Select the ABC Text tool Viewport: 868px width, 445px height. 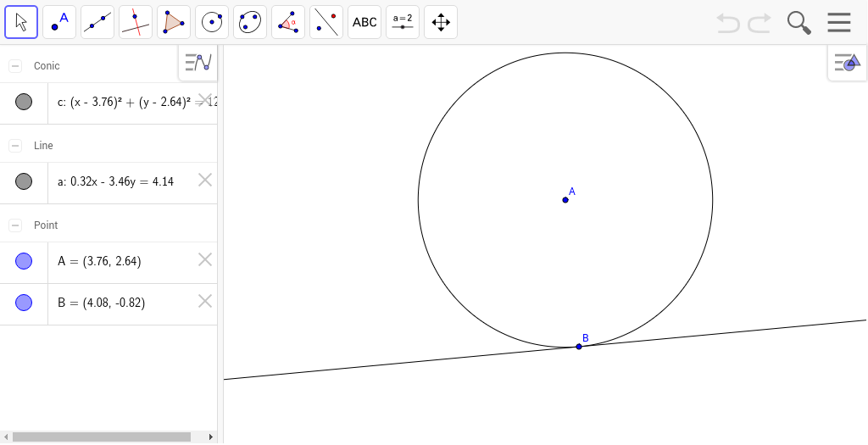364,22
